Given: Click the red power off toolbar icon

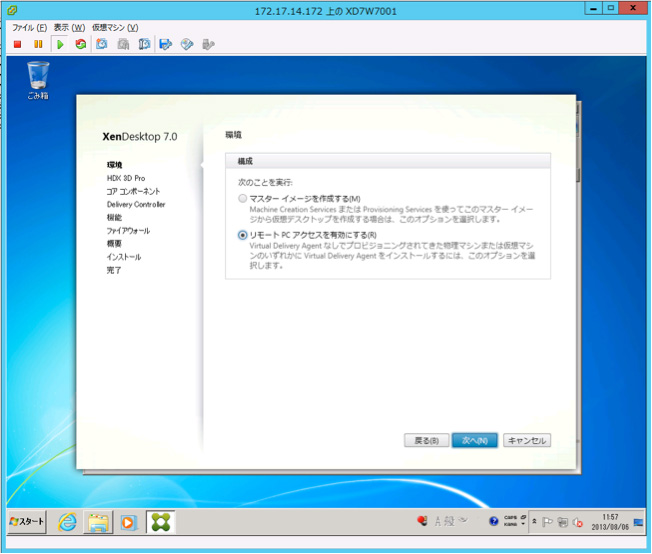Looking at the screenshot, I should 17,44.
